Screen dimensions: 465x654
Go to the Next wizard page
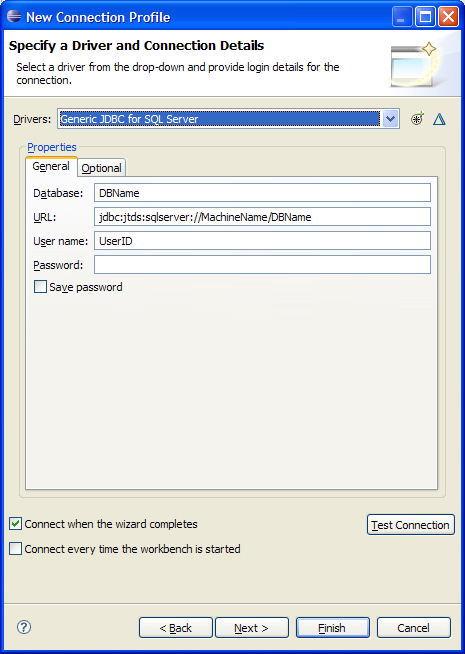[251, 628]
